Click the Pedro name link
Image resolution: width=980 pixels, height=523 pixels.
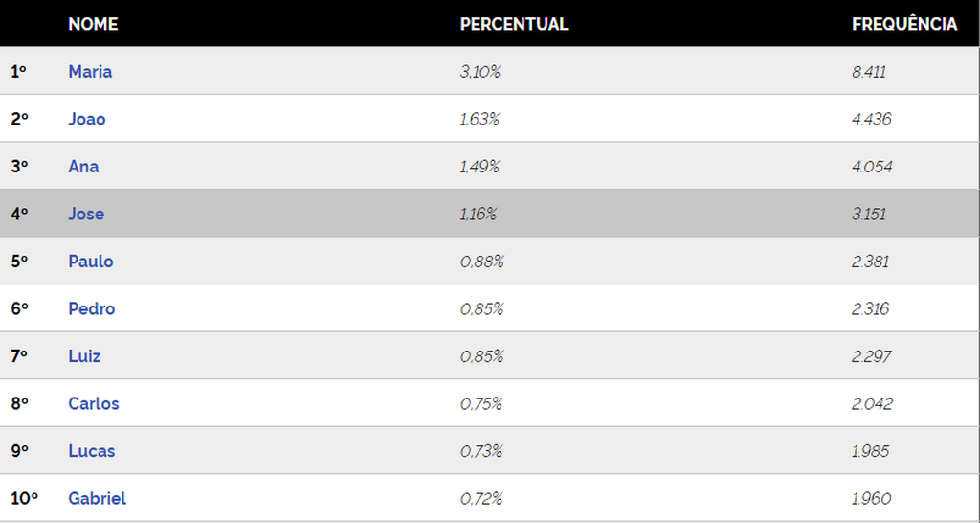click(x=92, y=309)
